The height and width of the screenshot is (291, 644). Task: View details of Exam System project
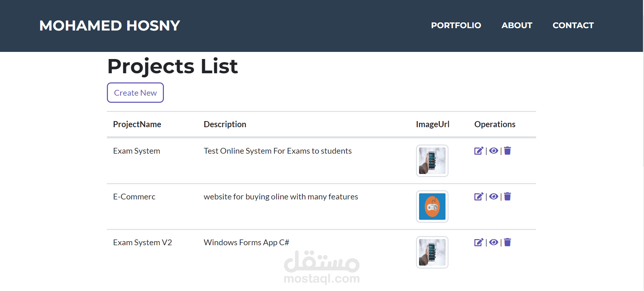(x=494, y=151)
